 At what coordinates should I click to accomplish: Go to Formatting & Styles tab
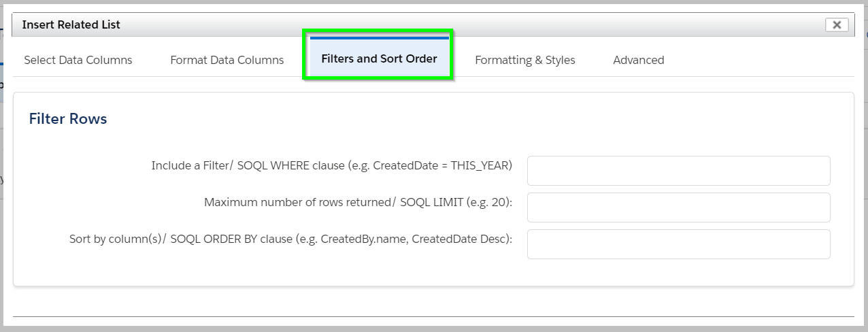pos(525,60)
